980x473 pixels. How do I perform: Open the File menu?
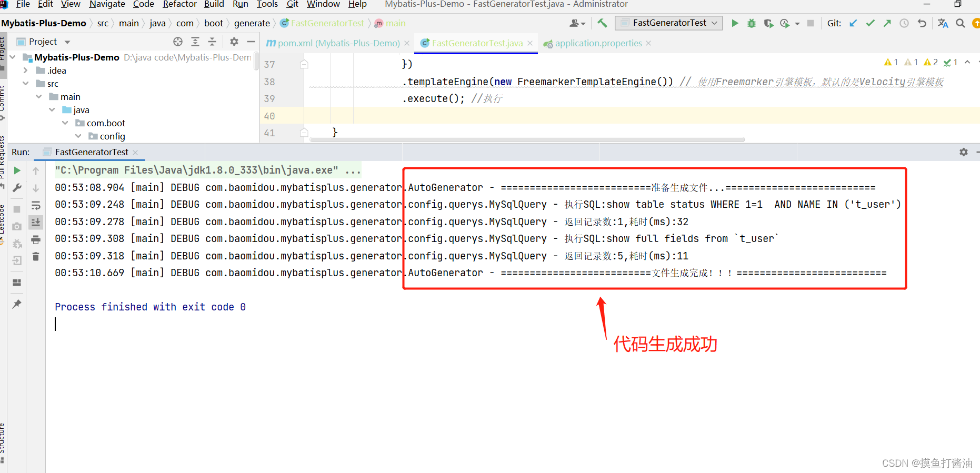[x=23, y=4]
